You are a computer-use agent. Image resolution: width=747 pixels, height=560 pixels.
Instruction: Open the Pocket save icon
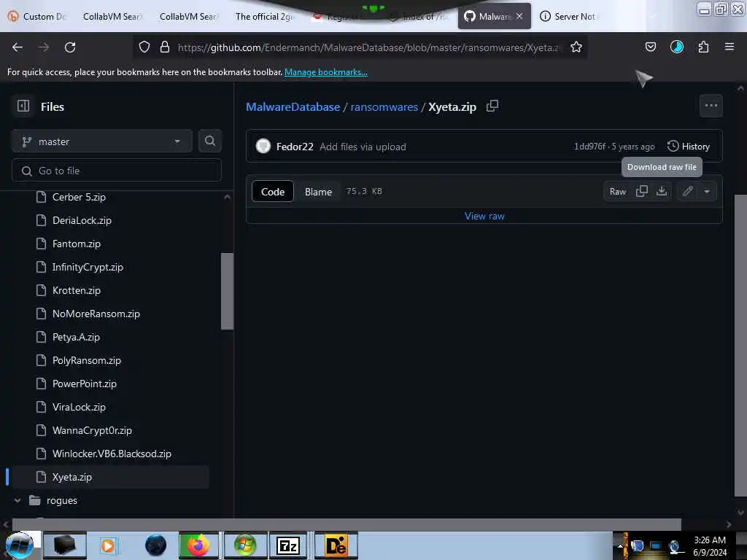tap(650, 47)
